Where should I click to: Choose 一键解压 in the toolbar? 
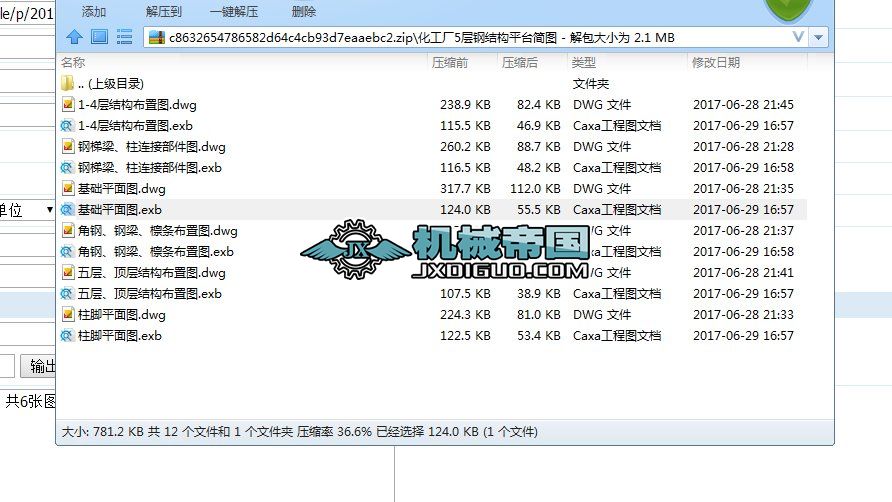(234, 11)
